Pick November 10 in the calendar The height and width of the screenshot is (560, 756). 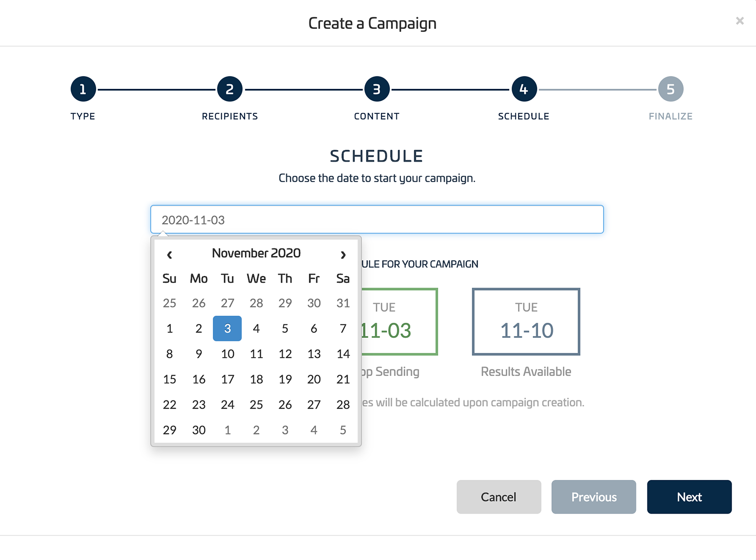(227, 354)
